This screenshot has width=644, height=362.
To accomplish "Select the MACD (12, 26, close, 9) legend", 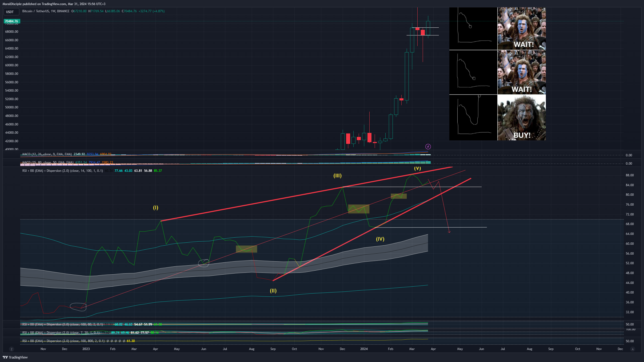I will [47, 154].
